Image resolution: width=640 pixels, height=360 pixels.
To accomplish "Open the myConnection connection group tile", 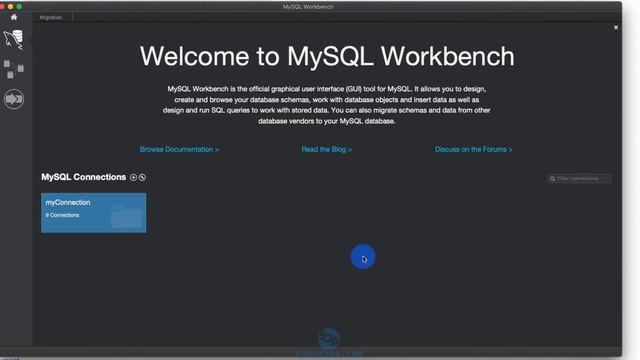I will tap(93, 213).
